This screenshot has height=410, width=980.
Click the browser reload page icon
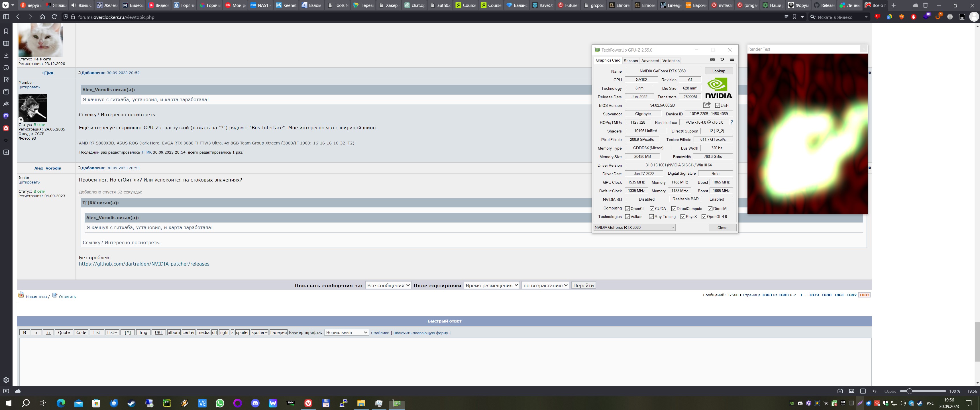click(54, 17)
